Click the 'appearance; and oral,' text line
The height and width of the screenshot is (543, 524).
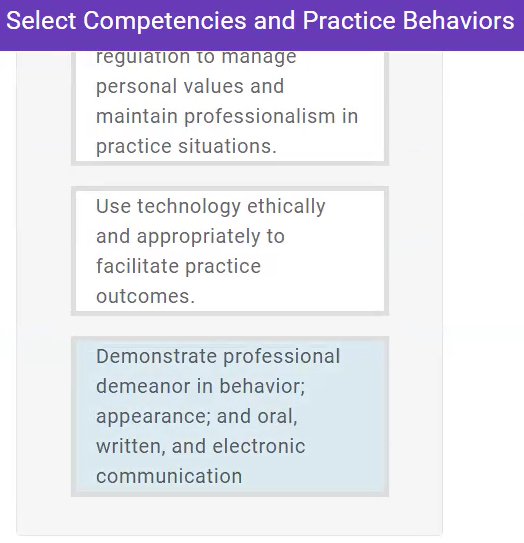click(x=197, y=417)
